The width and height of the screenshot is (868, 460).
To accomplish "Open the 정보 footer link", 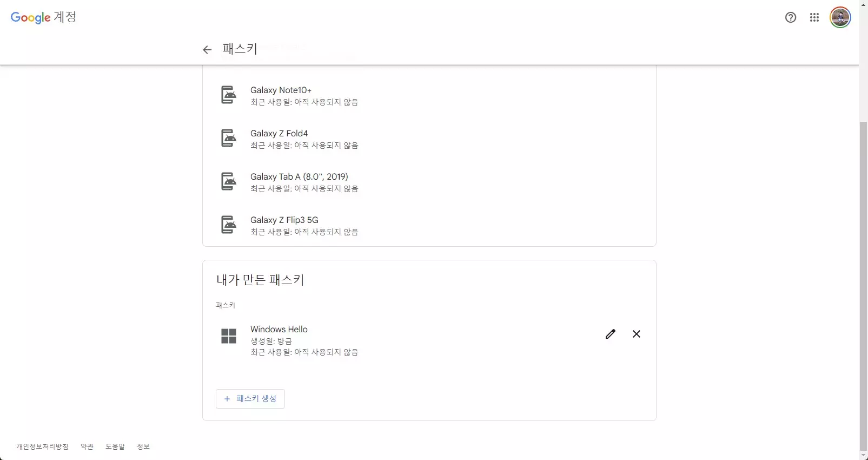I will (x=143, y=446).
